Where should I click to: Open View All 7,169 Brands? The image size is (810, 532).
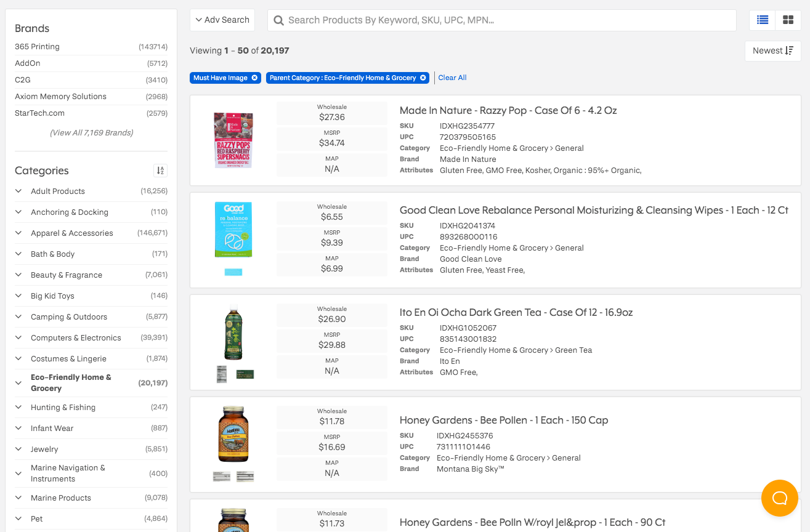pos(91,132)
